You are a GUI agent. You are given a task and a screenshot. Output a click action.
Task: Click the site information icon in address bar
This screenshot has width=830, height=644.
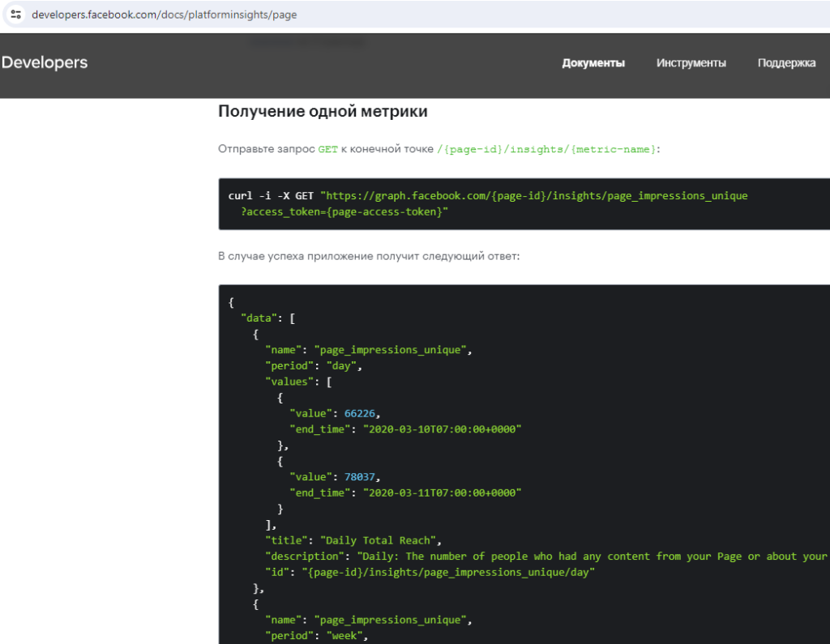click(x=16, y=15)
